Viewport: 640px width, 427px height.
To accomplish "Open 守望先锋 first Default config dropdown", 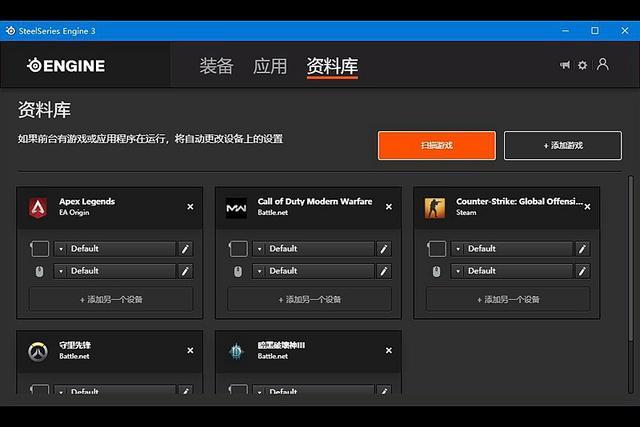I will pos(115,390).
